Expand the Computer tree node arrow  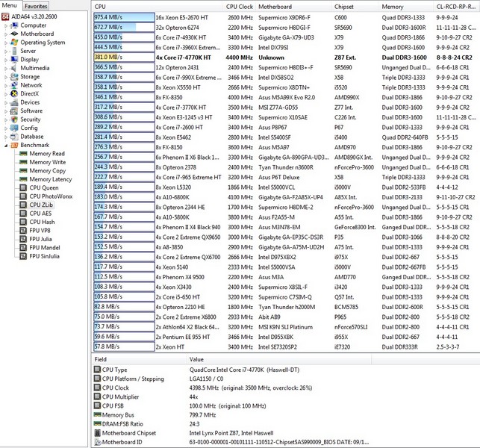pos(6,25)
